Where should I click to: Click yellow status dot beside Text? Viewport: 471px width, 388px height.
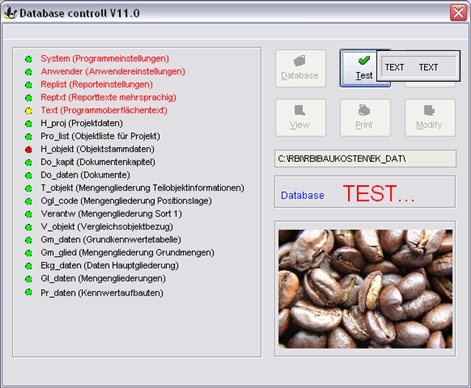click(x=29, y=111)
